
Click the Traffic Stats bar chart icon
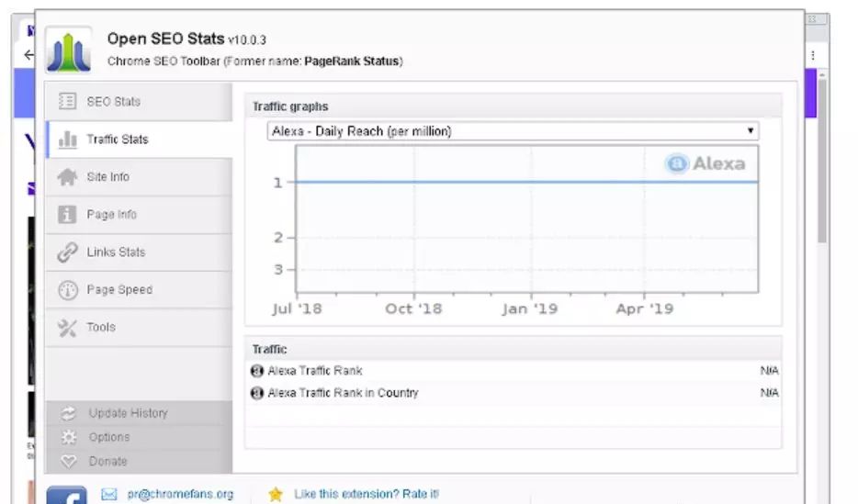click(67, 140)
